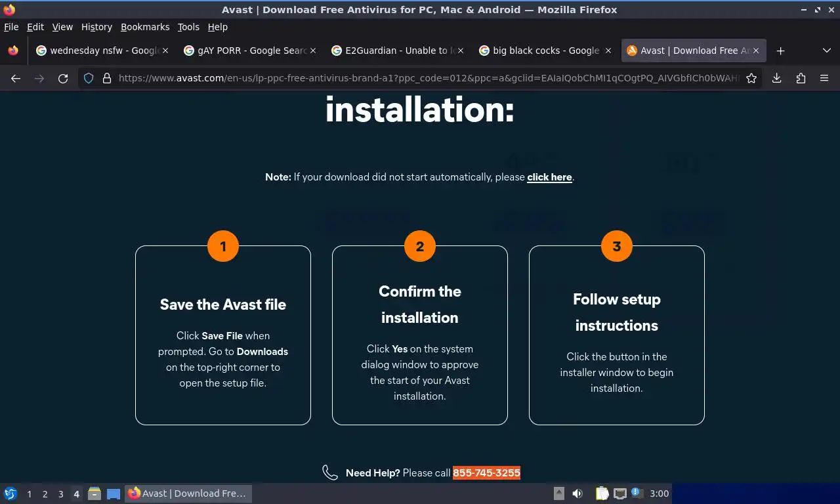840x504 pixels.
Task: Open the History menu
Action: [x=96, y=27]
